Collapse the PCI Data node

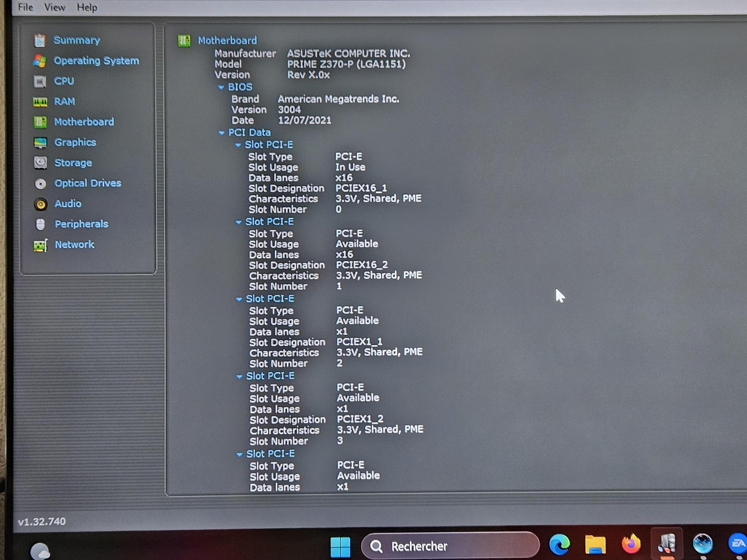click(x=222, y=133)
